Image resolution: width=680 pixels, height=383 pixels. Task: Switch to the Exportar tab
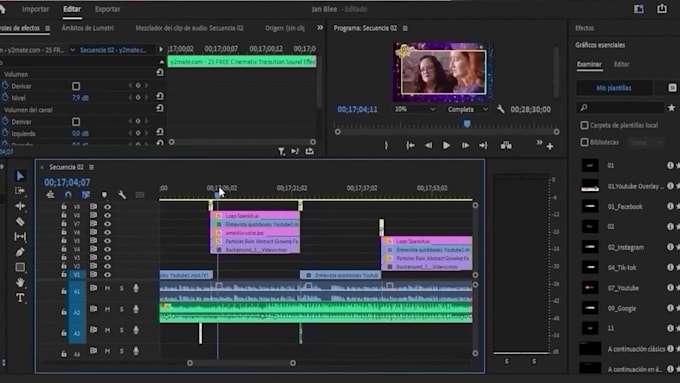pyautogui.click(x=108, y=9)
